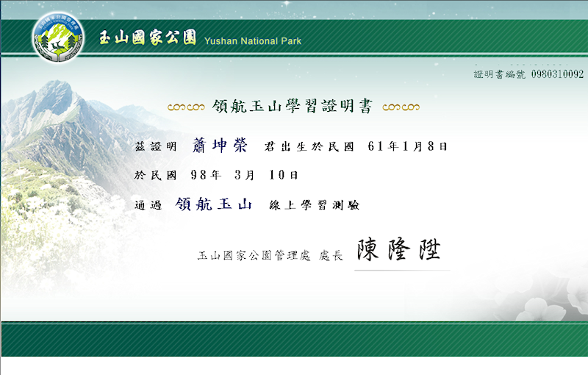The image size is (588, 375).
Task: Click the ornament right of the certificate title
Action: (401, 107)
